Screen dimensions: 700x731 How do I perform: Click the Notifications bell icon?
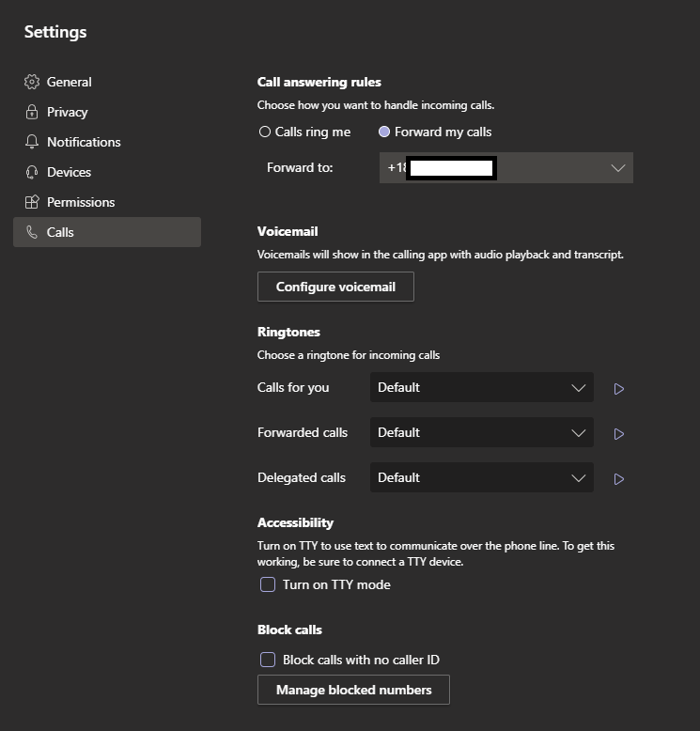coord(32,142)
